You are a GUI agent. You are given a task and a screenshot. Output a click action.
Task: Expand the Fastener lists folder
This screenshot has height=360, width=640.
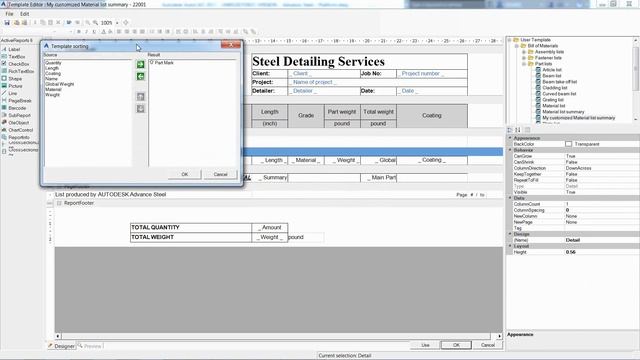point(524,58)
